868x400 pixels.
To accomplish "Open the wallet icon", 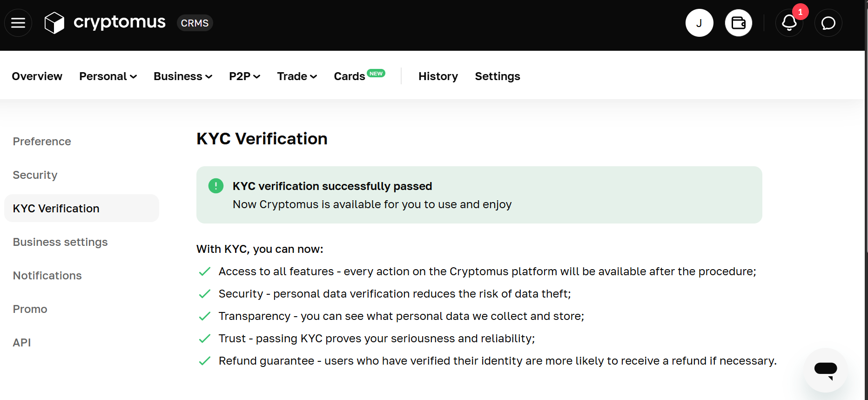I will click(x=739, y=23).
